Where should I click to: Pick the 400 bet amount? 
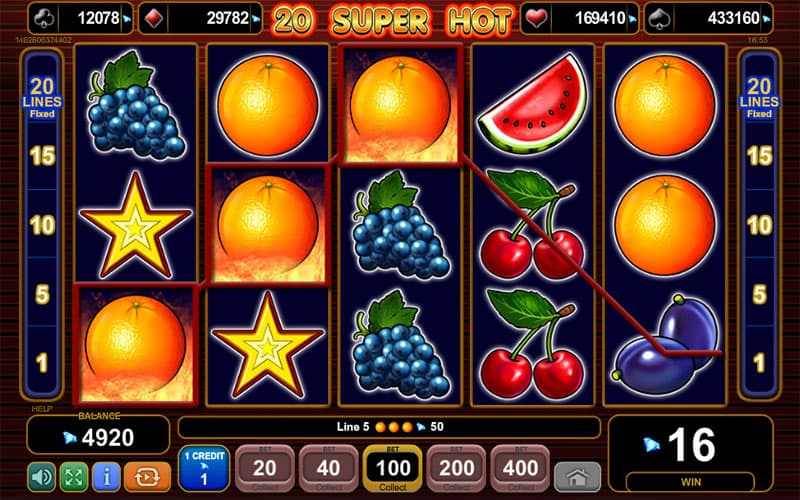pyautogui.click(x=520, y=468)
